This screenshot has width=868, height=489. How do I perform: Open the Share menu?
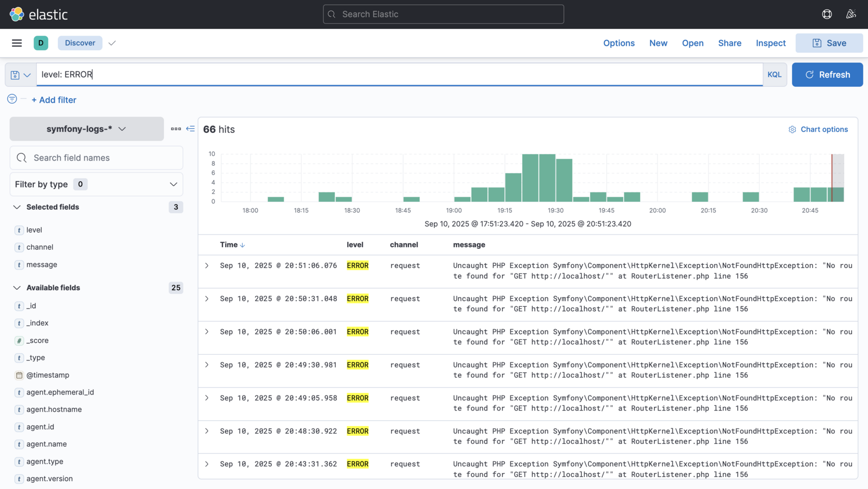point(730,43)
